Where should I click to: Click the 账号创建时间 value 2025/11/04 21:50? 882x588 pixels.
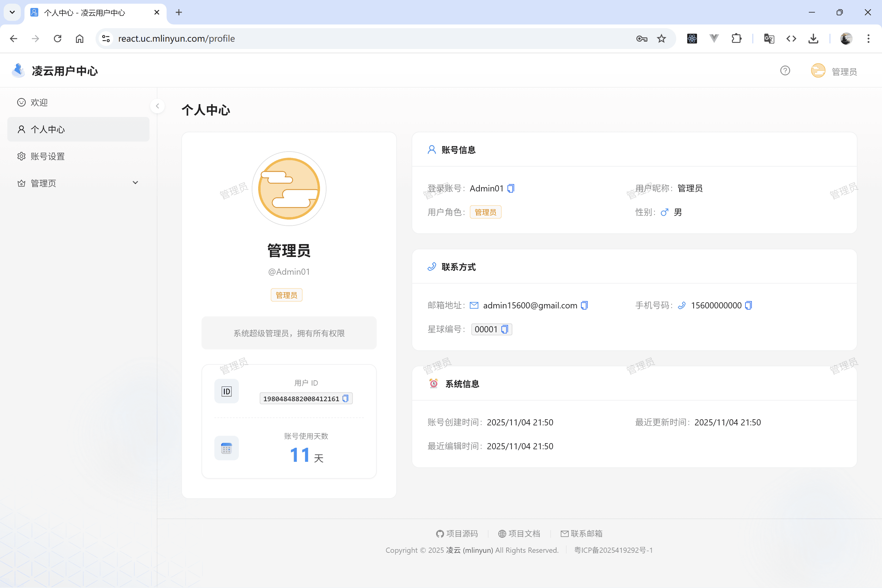(x=520, y=422)
